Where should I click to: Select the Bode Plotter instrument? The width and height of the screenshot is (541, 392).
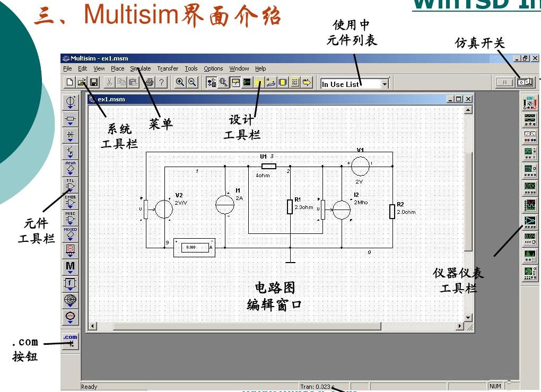530,170
